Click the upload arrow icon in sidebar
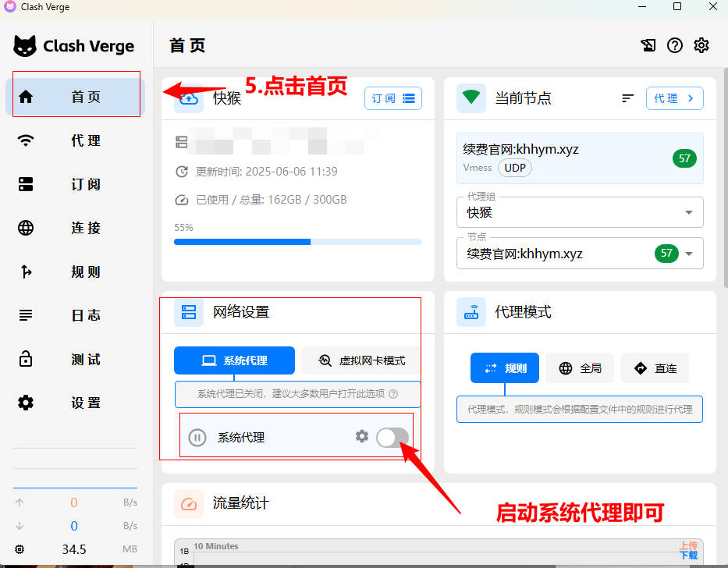728x568 pixels. coord(20,502)
